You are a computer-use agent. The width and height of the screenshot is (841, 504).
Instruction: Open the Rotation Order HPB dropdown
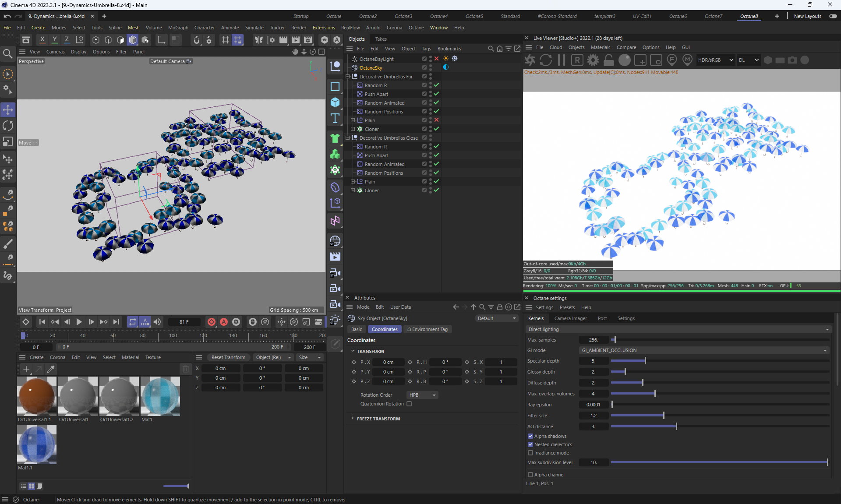422,395
